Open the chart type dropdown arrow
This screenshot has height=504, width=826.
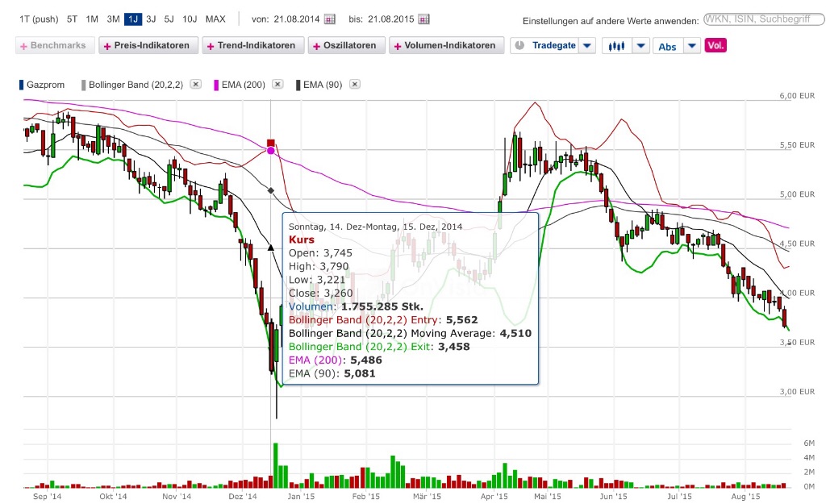pyautogui.click(x=640, y=45)
